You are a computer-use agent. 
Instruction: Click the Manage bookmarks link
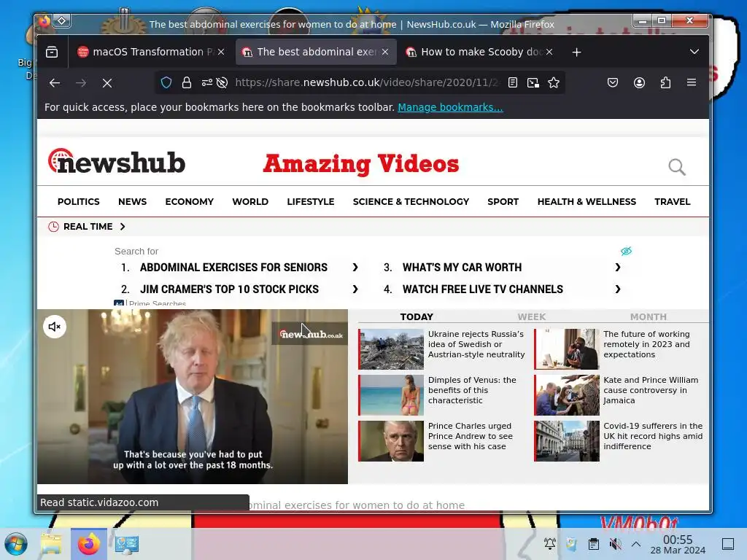click(450, 108)
